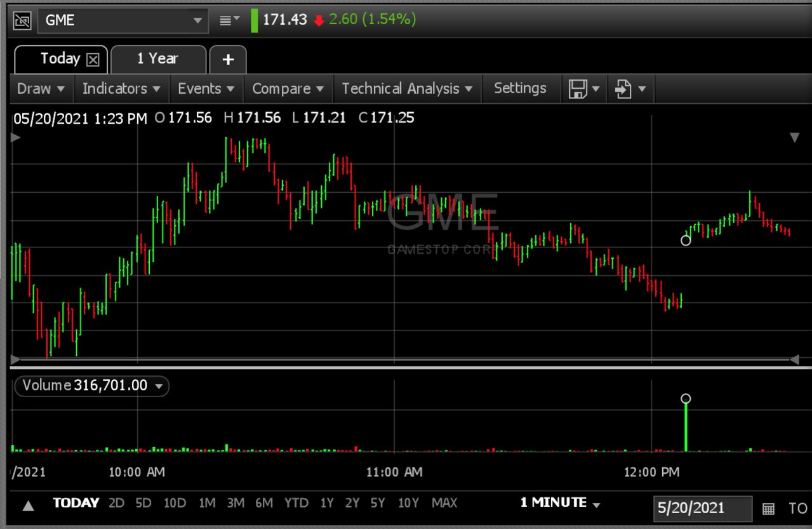Select the MAX time range

click(x=444, y=503)
